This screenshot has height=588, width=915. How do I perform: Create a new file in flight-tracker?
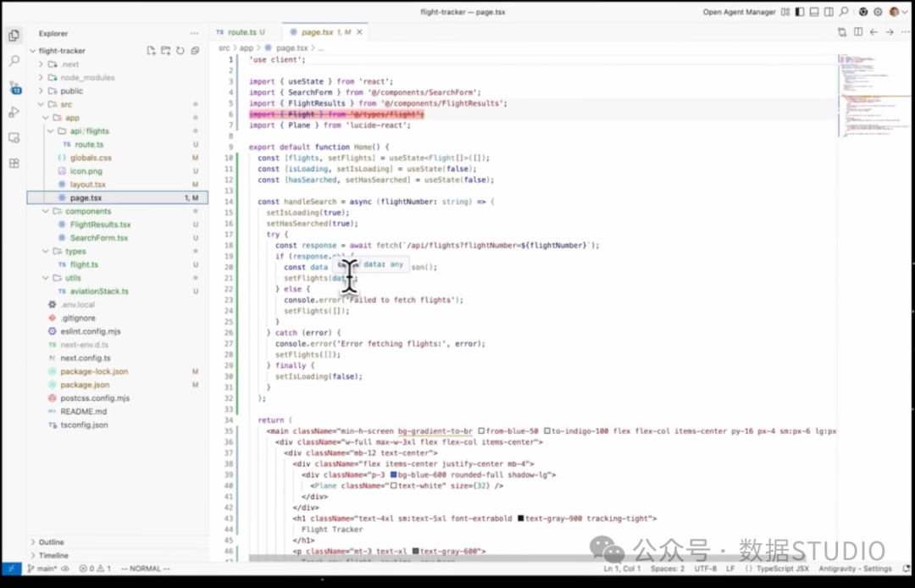[x=151, y=51]
